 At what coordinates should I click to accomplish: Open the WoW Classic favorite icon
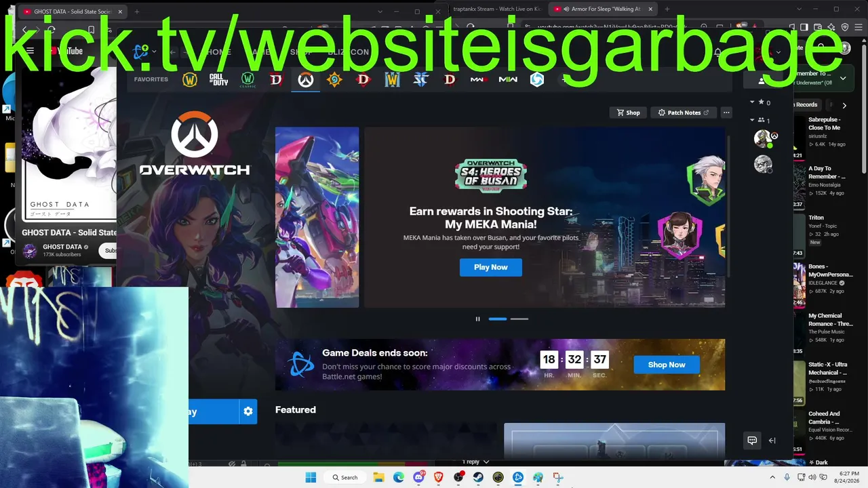(x=248, y=80)
